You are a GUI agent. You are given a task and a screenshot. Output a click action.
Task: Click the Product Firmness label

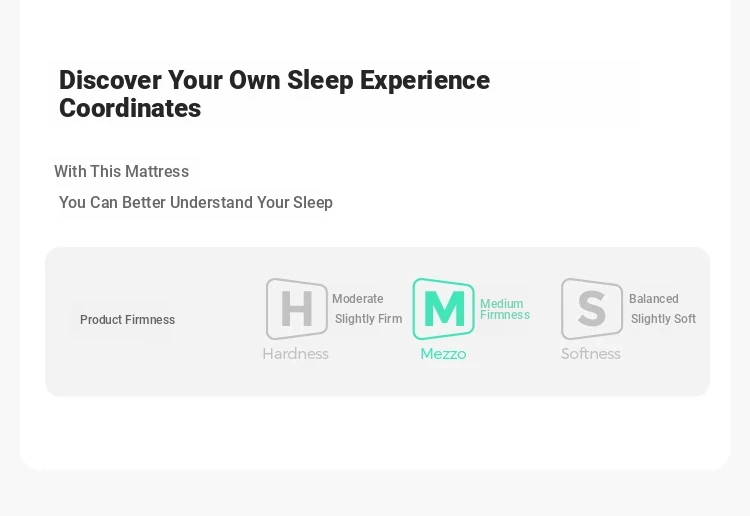point(127,320)
